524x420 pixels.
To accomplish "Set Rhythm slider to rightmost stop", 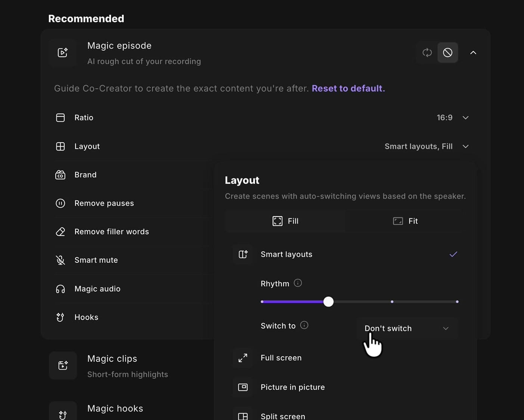I will 457,302.
